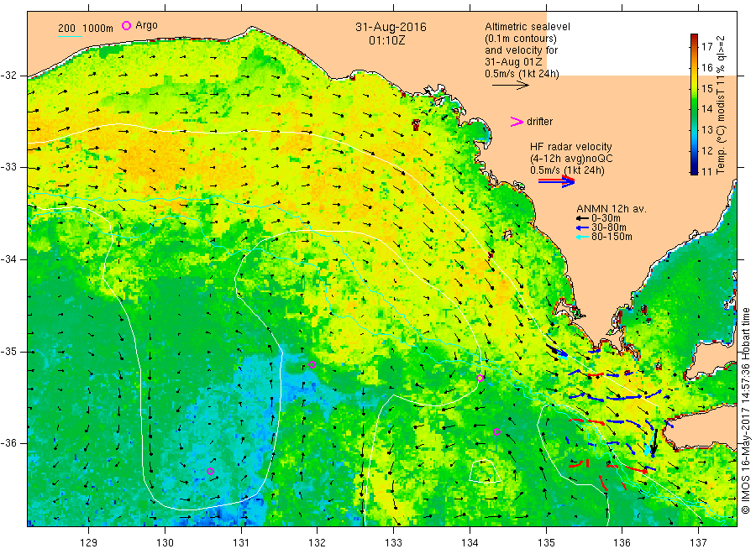Click the IMOS copyright timestamp text
Viewport: 756px width, 554px height.
745,410
